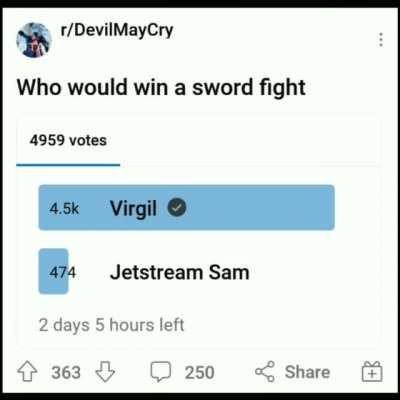Click the checkmark next to Virgil
This screenshot has height=400, width=400.
(x=177, y=208)
